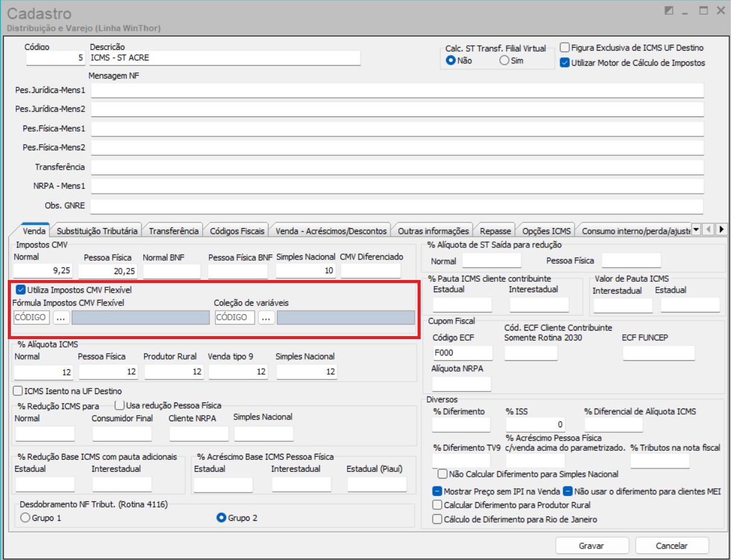The image size is (732, 560).
Task: Click the CMV Diferenciado field
Action: tap(371, 271)
